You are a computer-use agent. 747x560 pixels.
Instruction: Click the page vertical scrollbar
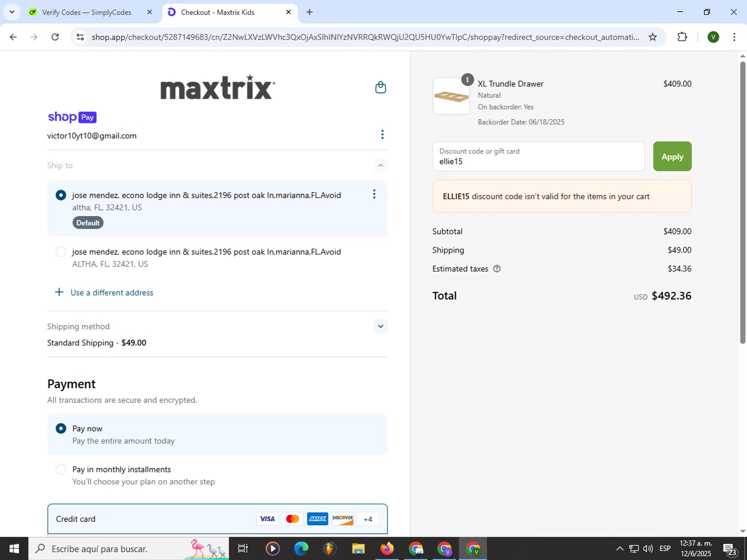pyautogui.click(x=743, y=202)
